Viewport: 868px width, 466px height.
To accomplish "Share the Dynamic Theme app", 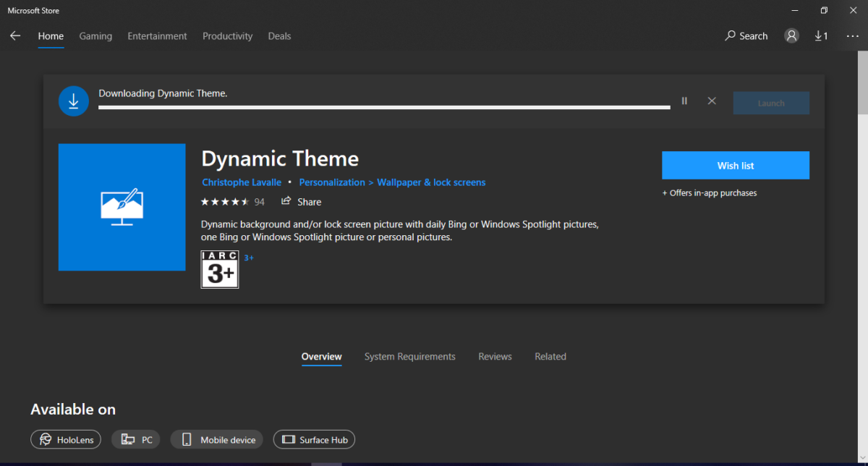I will click(x=302, y=202).
